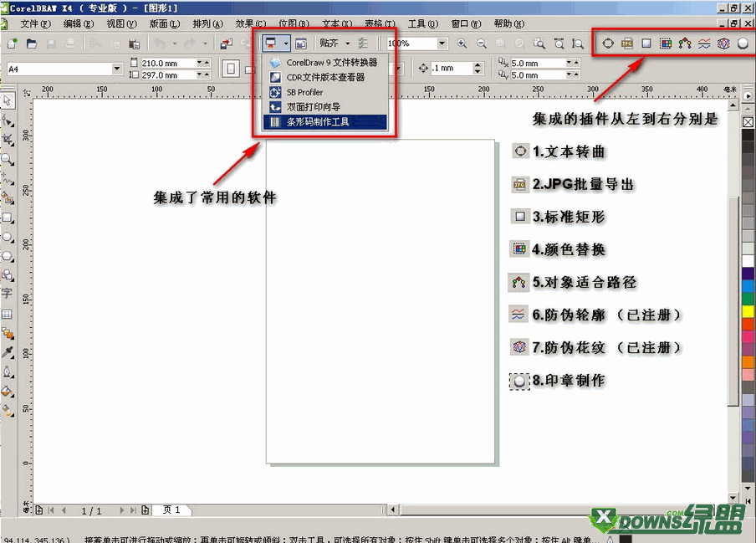Click the seal maker plugin icon
Image resolution: width=756 pixels, height=543 pixels.
coord(743,44)
